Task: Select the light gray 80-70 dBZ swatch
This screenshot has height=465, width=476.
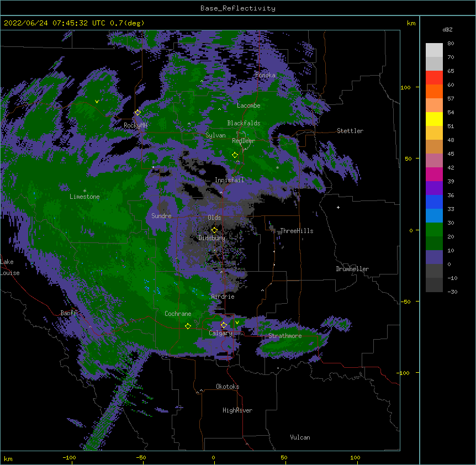Action: [x=434, y=50]
